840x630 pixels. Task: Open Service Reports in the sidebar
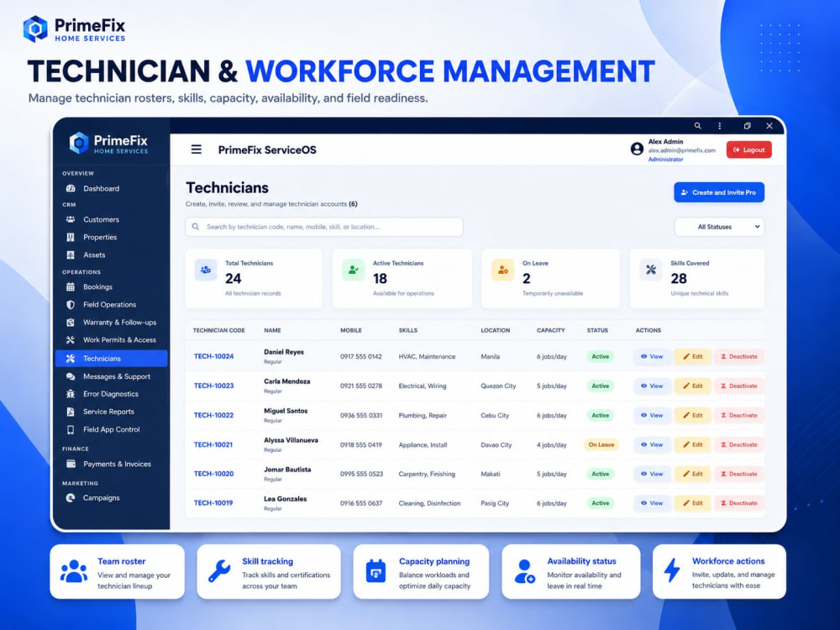pos(112,412)
